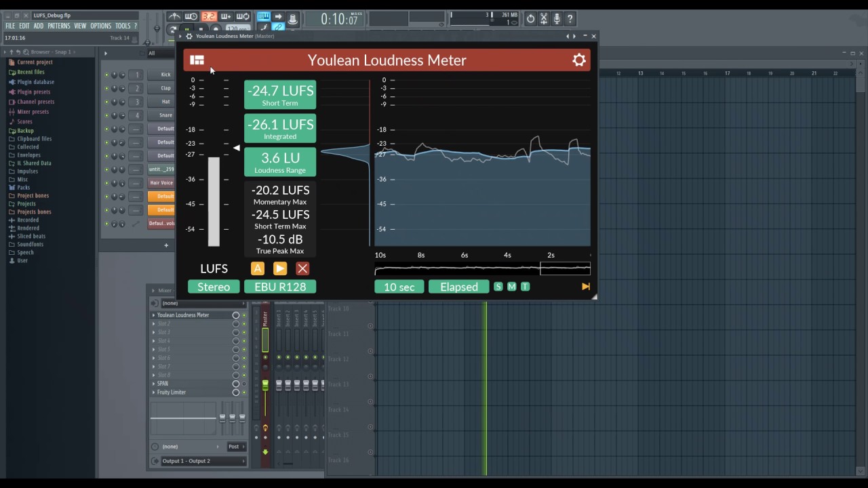
Task: Expand the Fruity Limiter mixer slot
Action: 154,392
